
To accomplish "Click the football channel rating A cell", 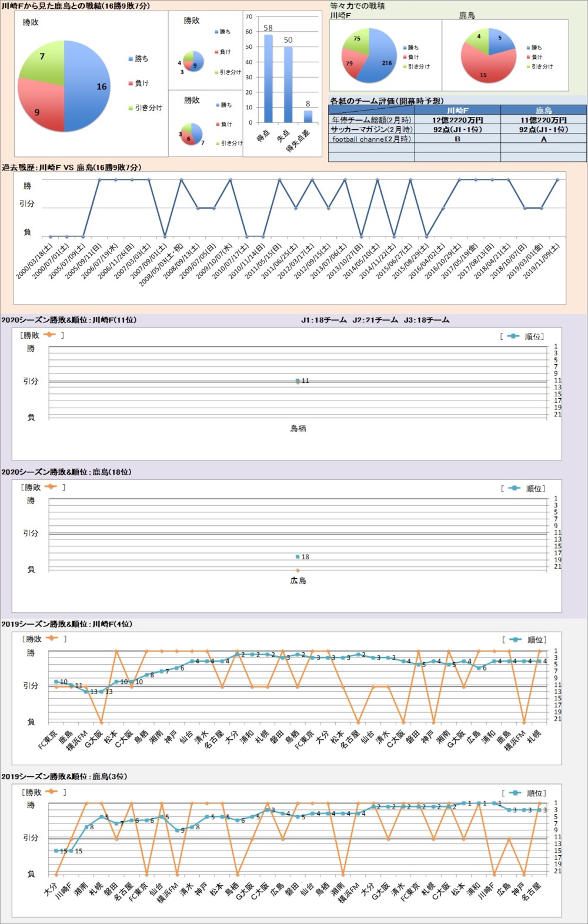I will point(543,139).
